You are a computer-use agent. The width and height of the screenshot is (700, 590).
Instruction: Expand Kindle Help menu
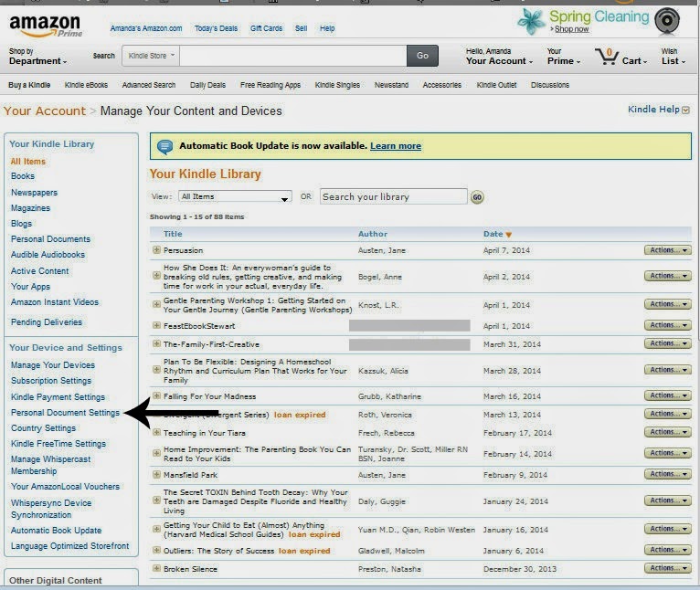(x=659, y=110)
